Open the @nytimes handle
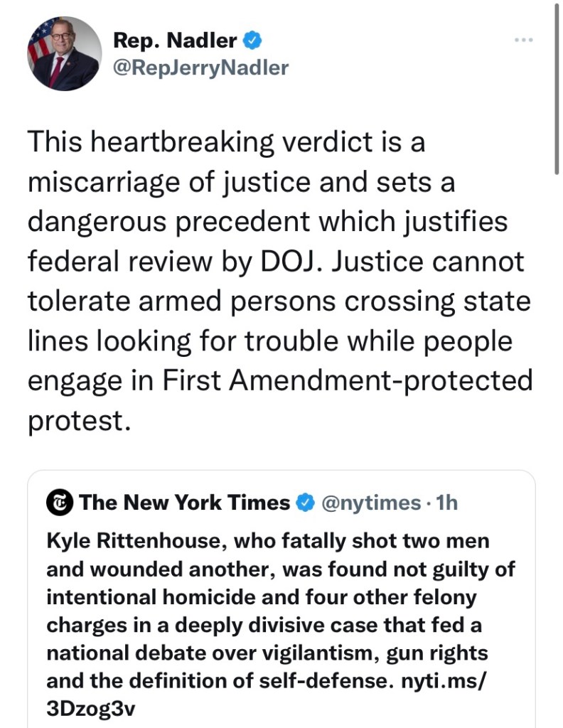Screen dimensions: 563x728 [x=370, y=503]
